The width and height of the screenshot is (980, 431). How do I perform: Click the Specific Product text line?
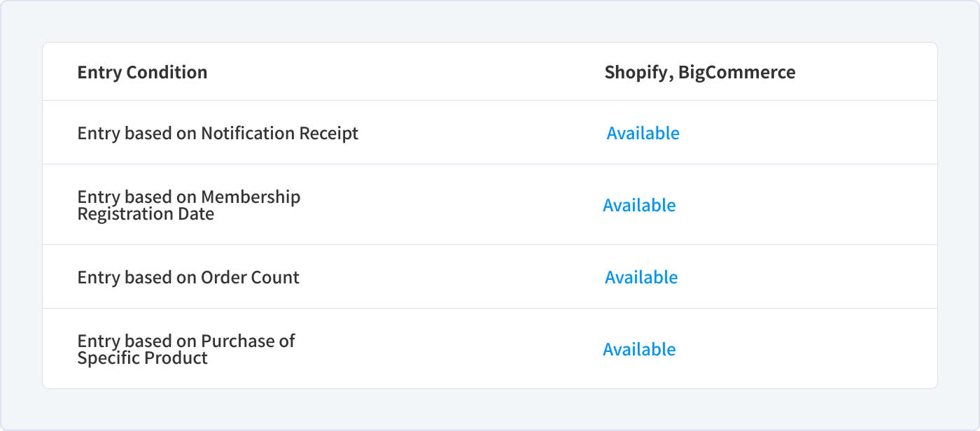click(143, 358)
